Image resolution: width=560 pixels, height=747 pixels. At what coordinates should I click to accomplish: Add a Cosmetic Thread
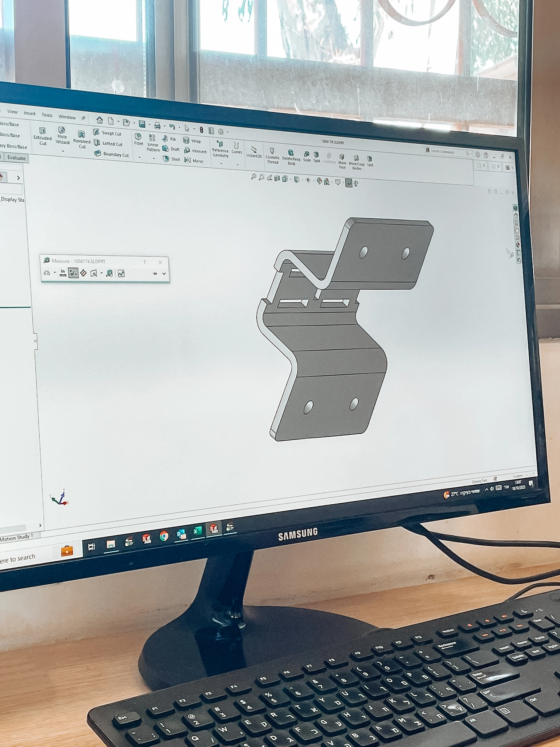[272, 156]
